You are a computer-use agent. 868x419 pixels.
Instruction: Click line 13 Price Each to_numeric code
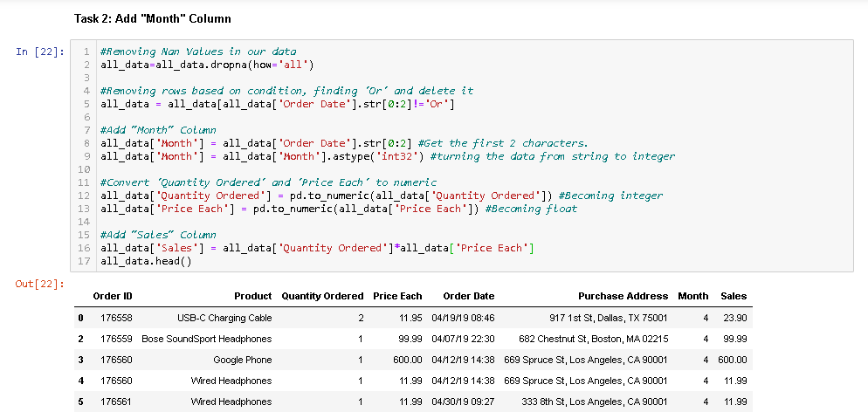(338, 209)
